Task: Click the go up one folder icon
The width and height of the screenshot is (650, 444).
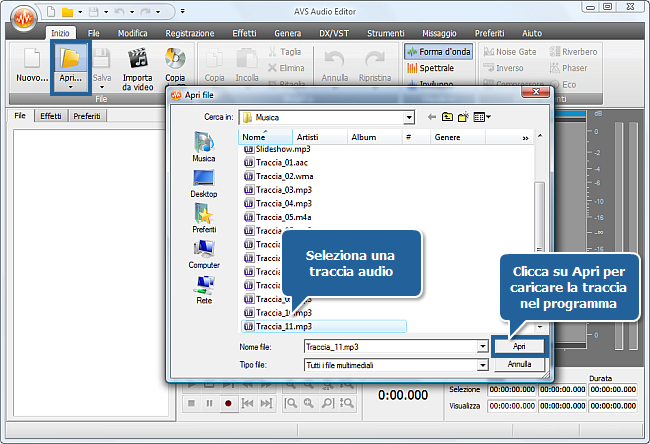Action: (446, 117)
